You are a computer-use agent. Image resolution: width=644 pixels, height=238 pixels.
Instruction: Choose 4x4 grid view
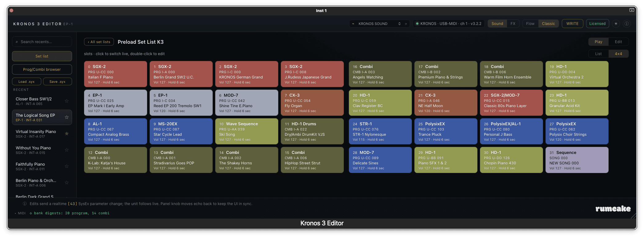[618, 54]
